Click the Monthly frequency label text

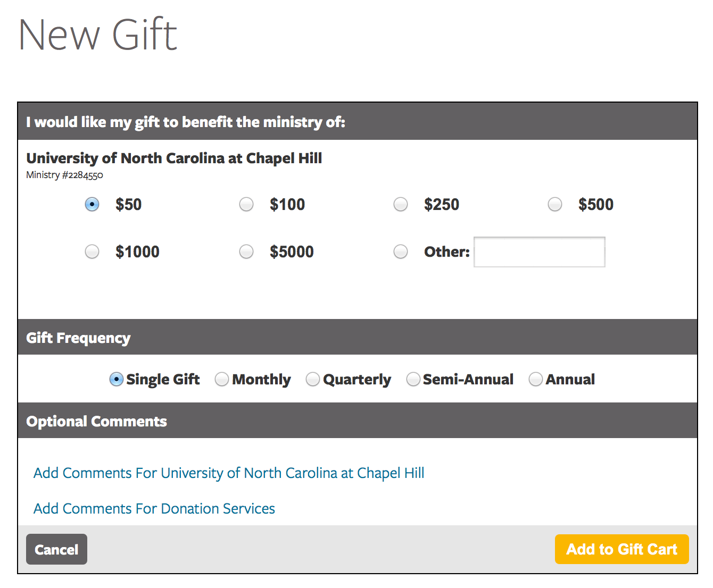pos(261,380)
